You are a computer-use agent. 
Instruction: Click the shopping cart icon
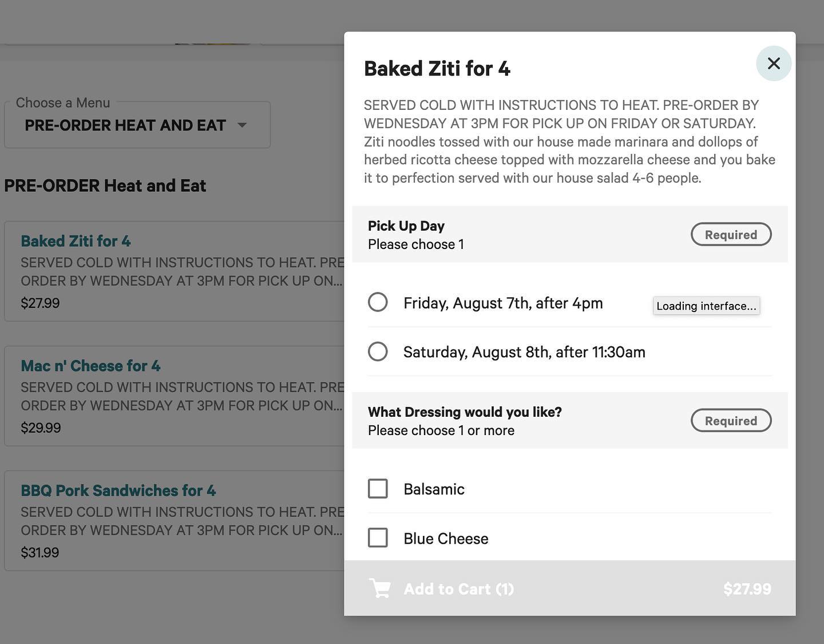coord(380,588)
